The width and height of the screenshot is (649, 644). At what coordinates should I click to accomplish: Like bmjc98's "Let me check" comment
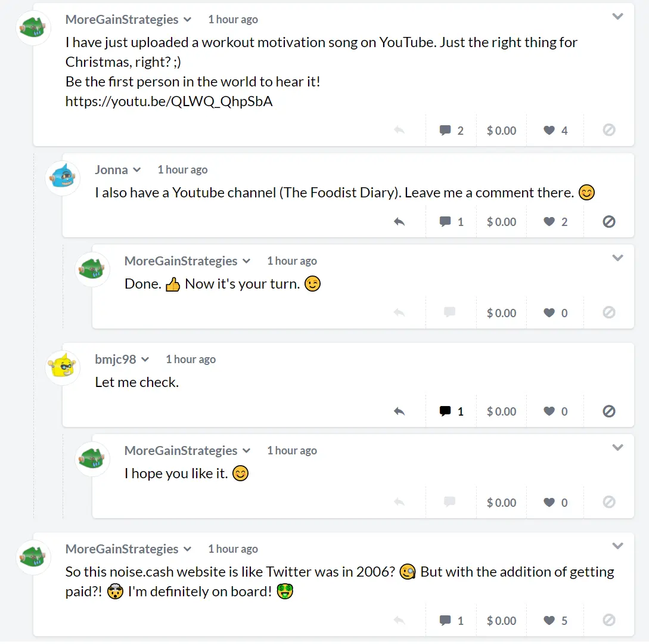[x=555, y=411]
